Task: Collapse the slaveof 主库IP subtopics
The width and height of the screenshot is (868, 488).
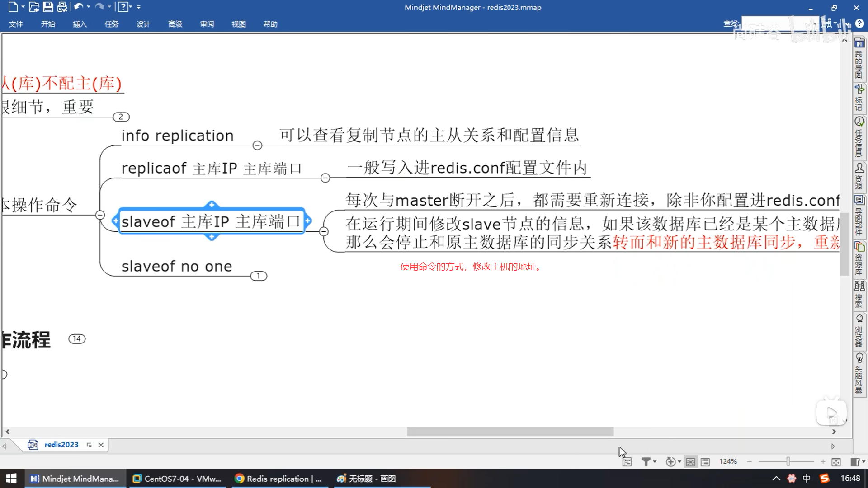Action: click(x=324, y=231)
